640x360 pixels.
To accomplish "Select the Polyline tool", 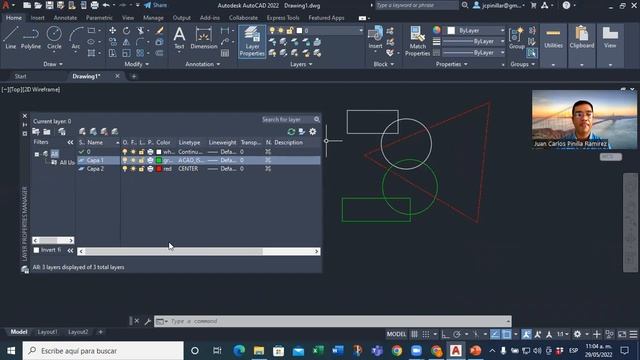I will 31,38.
